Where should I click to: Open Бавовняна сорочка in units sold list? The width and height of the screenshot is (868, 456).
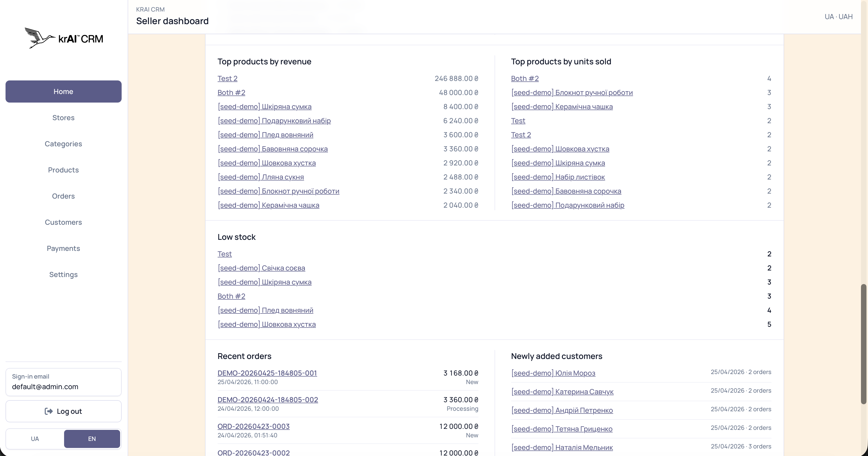[x=566, y=191]
